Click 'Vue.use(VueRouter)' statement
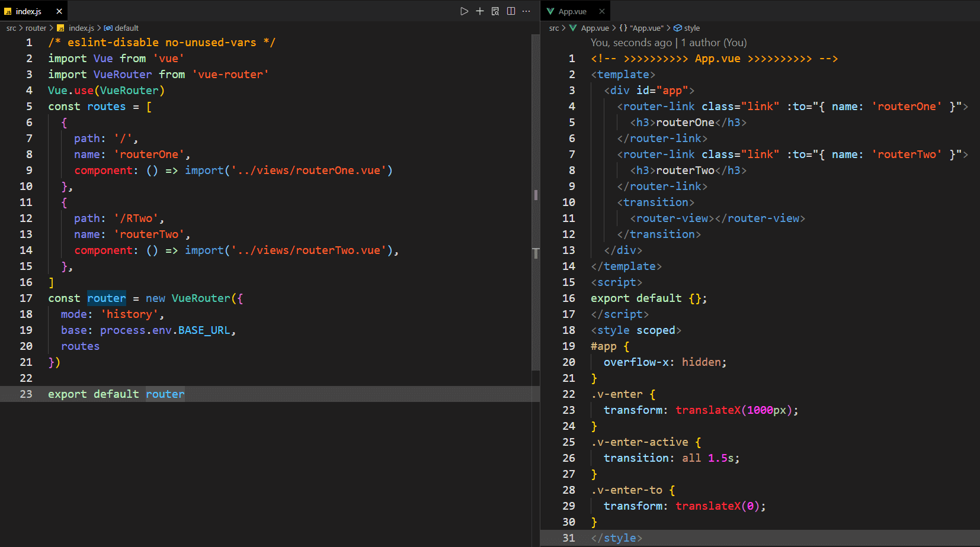The height and width of the screenshot is (547, 980). point(106,90)
